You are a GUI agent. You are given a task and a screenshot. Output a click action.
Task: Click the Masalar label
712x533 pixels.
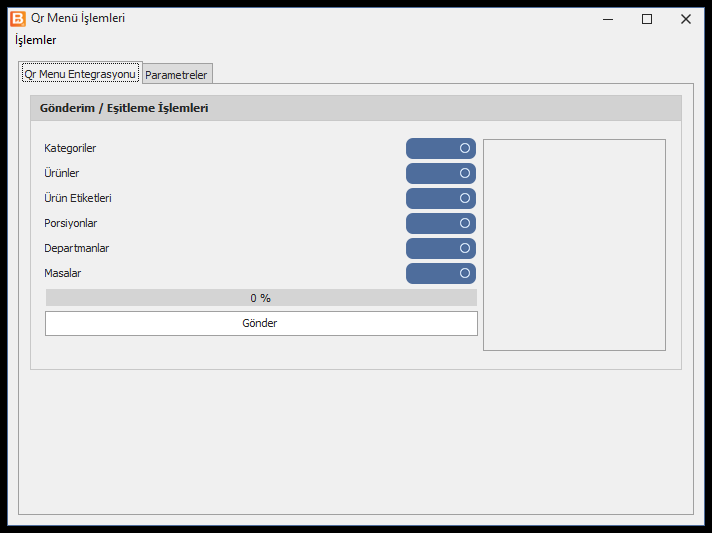pos(63,273)
